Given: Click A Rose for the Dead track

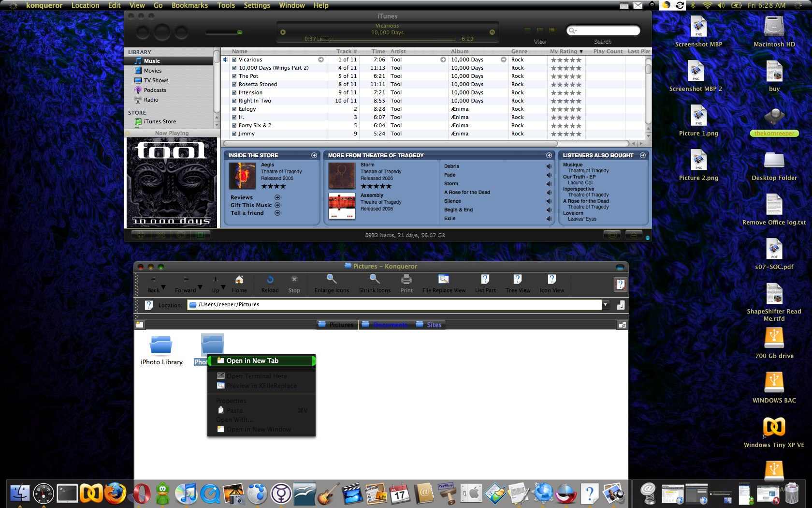Looking at the screenshot, I should (x=467, y=193).
